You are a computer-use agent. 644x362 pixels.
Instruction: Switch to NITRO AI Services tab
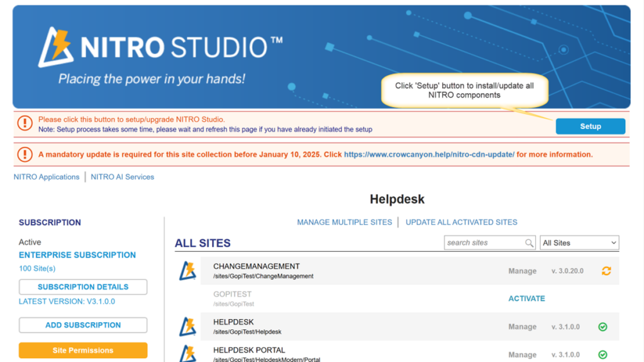point(123,177)
